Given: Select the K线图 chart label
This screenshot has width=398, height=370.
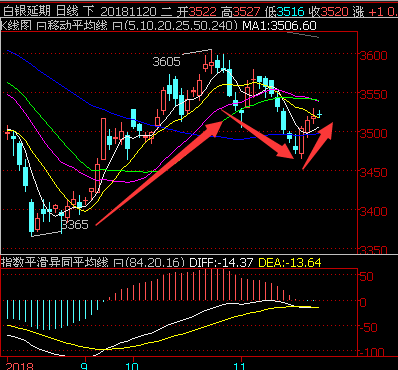Looking at the screenshot, I should (x=17, y=26).
